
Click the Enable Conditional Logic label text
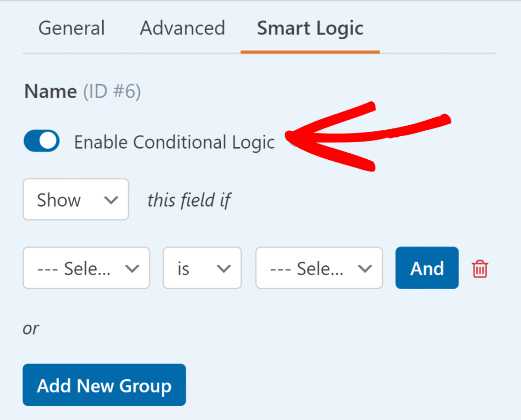[x=175, y=142]
